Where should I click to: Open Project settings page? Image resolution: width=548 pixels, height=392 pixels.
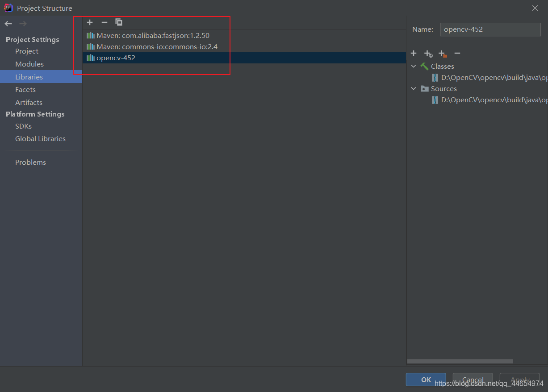click(x=27, y=51)
